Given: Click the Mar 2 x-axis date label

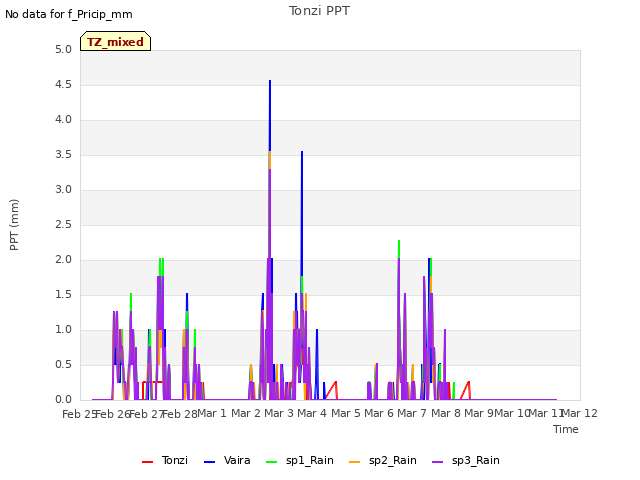Looking at the screenshot, I should pyautogui.click(x=246, y=413).
